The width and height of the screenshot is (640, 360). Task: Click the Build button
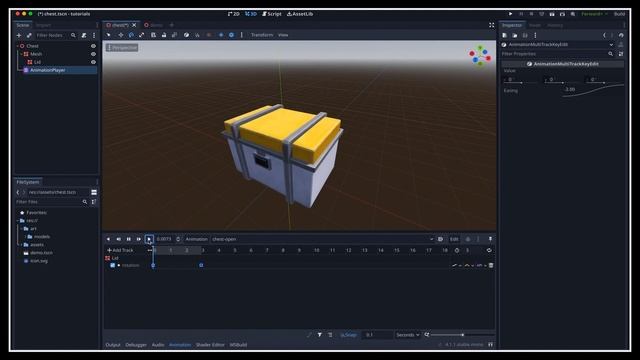(620, 14)
